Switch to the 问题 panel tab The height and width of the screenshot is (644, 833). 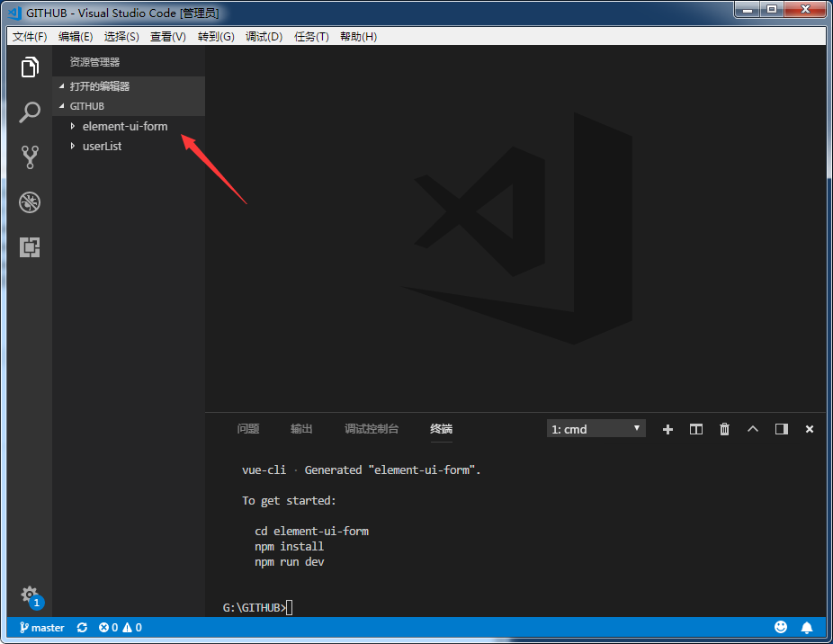248,429
